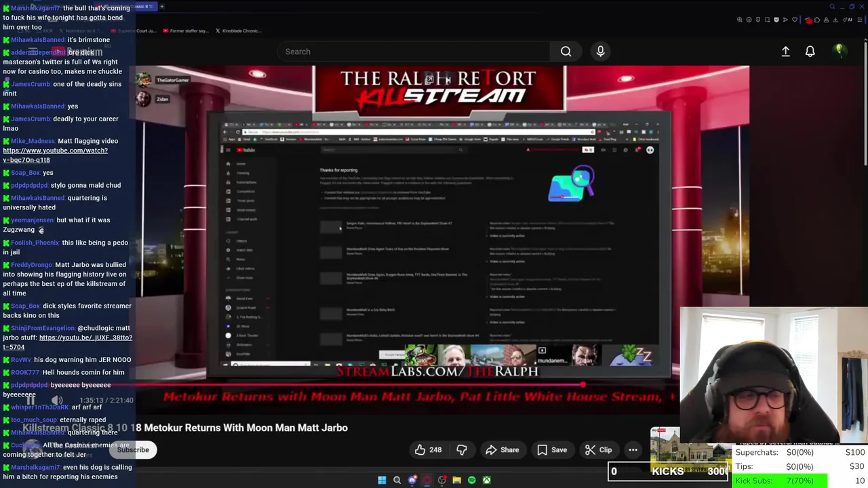Click username RovWv in chat
Image resolution: width=868 pixels, height=488 pixels.
click(21, 360)
